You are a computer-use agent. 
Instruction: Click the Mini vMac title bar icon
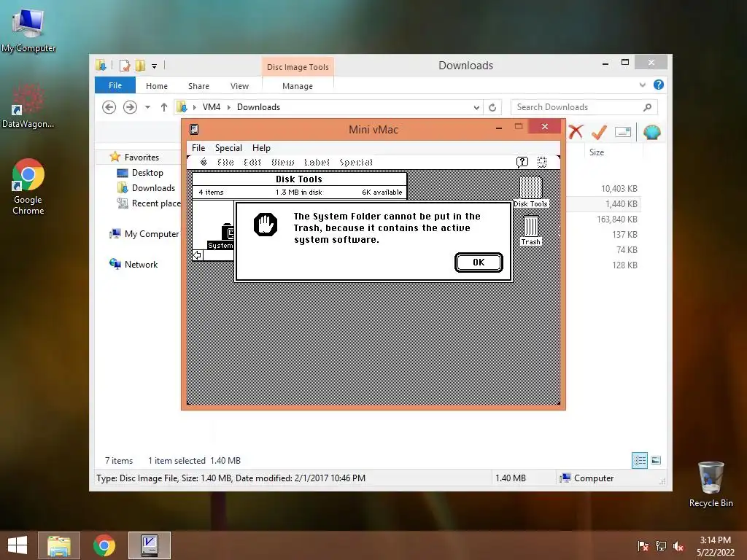194,129
